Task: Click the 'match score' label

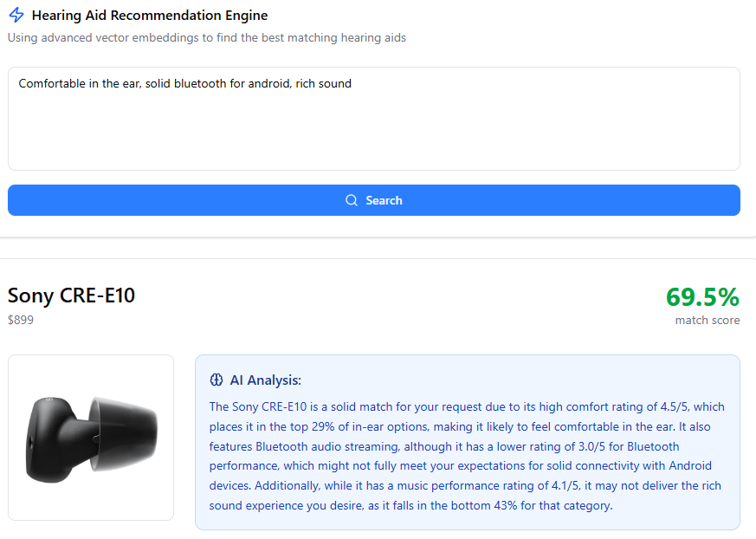Action: pyautogui.click(x=708, y=320)
